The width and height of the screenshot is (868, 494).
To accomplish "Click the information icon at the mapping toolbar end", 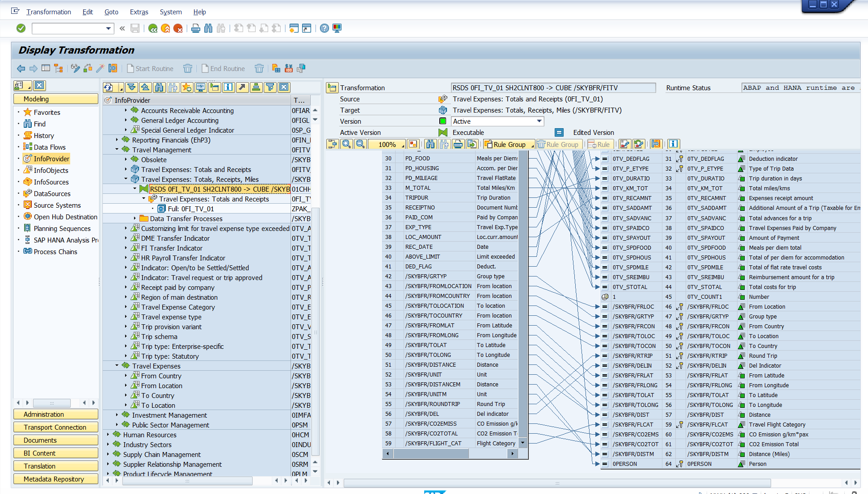I will 674,144.
